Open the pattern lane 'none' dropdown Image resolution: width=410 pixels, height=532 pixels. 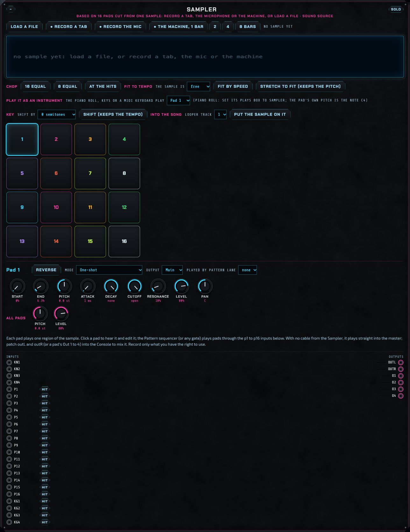pos(247,270)
